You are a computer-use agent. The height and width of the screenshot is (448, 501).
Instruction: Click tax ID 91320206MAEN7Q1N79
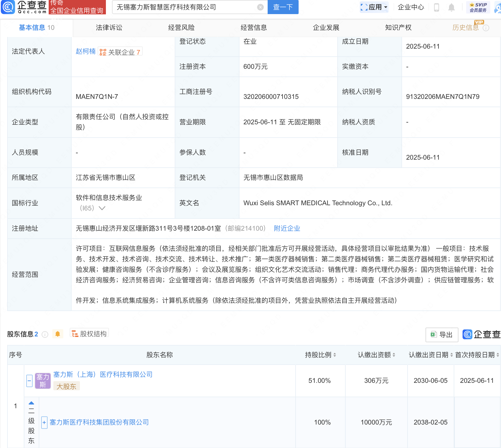point(443,97)
